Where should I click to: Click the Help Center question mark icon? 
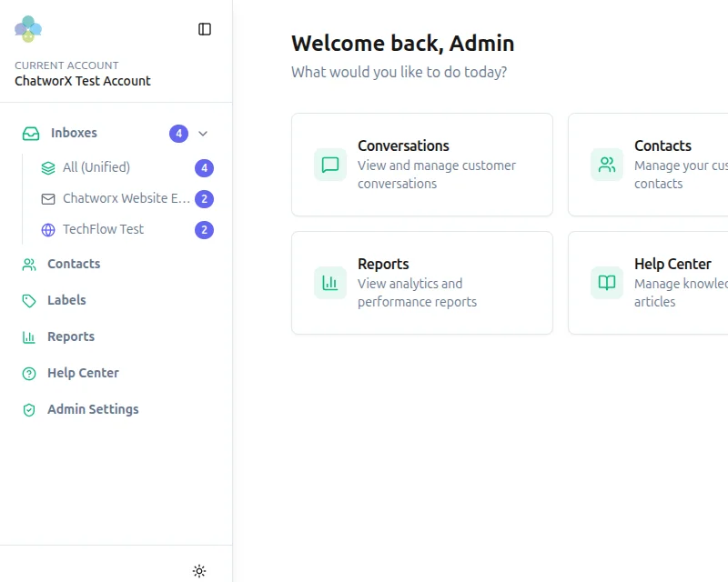29,373
